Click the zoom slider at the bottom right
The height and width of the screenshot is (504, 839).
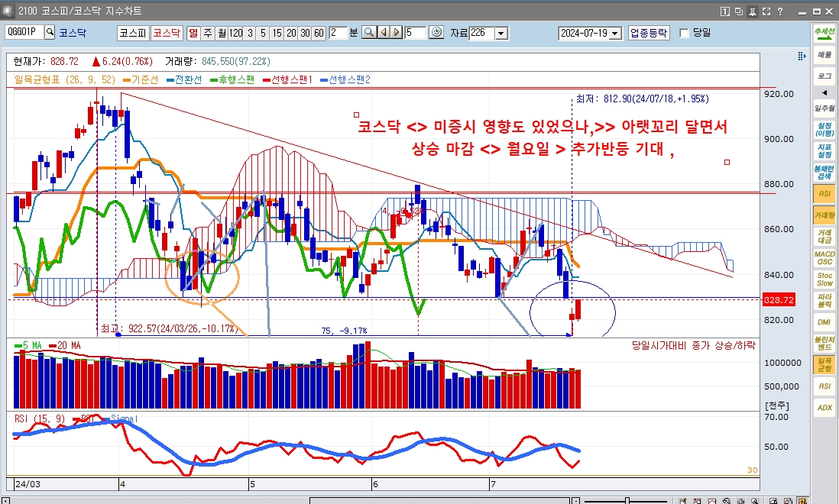point(627,501)
